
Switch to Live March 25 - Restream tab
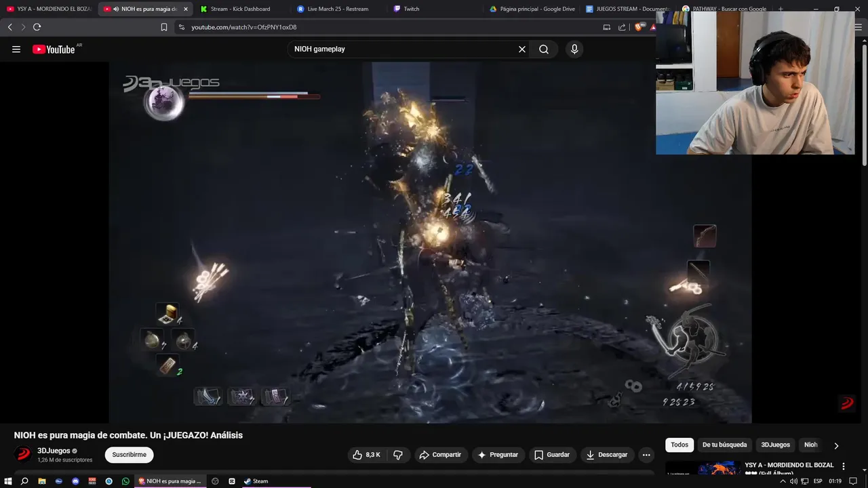[x=338, y=9]
